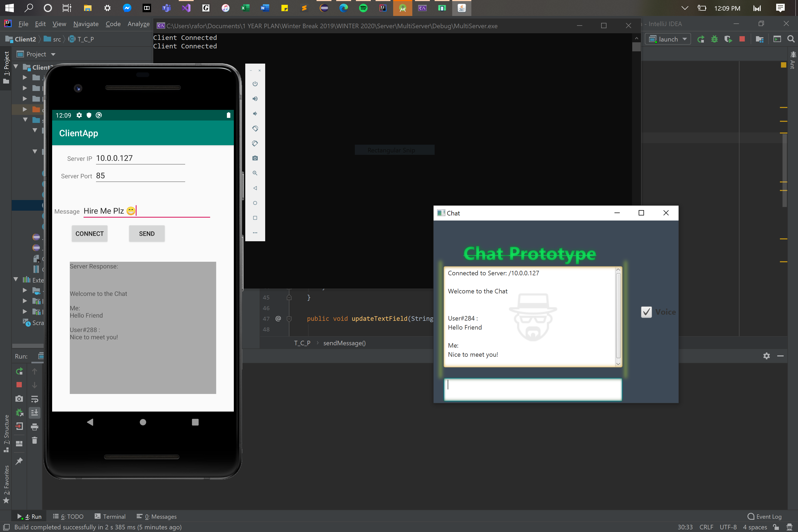Expand the orange folder tree node
This screenshot has height=532, width=798.
tap(25, 109)
